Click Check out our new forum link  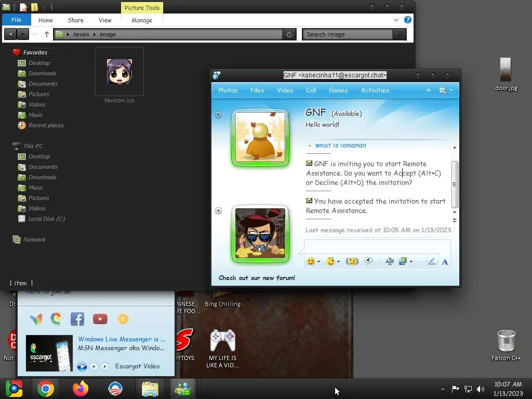pos(257,278)
